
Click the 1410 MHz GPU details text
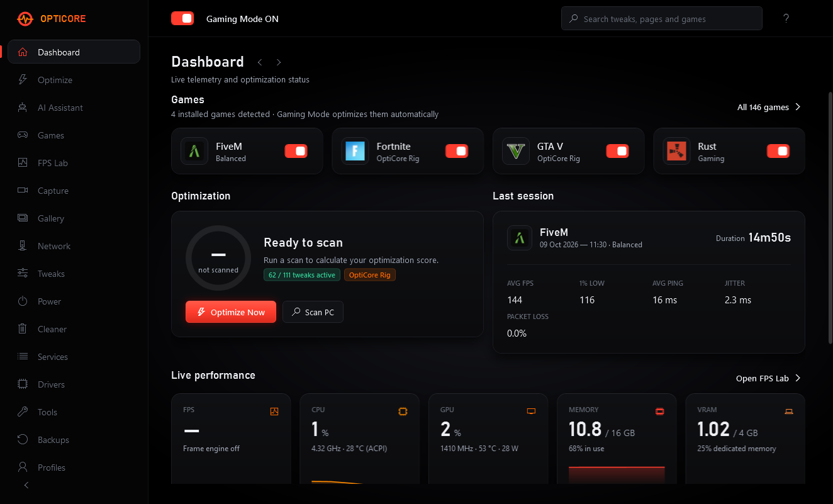(x=479, y=449)
